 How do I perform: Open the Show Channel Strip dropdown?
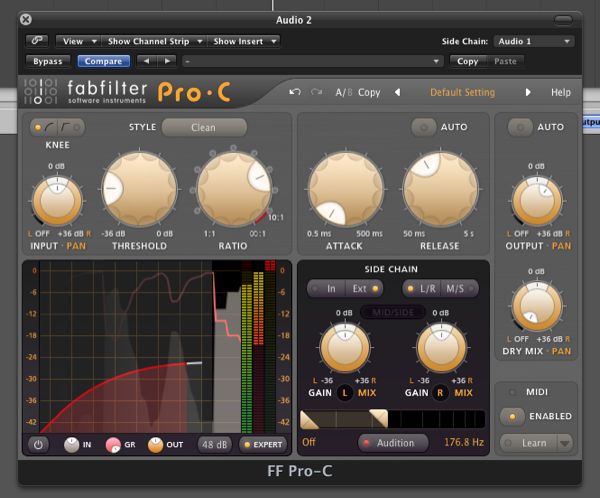pos(153,42)
